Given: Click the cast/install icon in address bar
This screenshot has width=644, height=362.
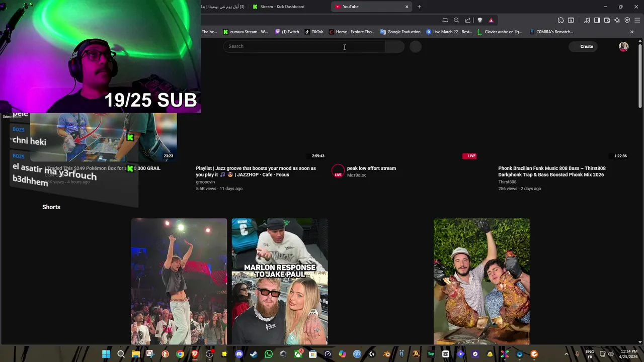Looking at the screenshot, I should coord(445,20).
